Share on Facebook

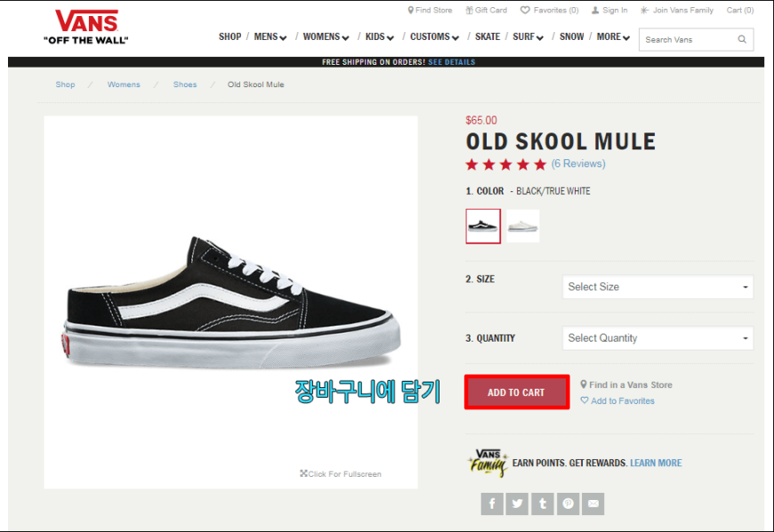[492, 504]
